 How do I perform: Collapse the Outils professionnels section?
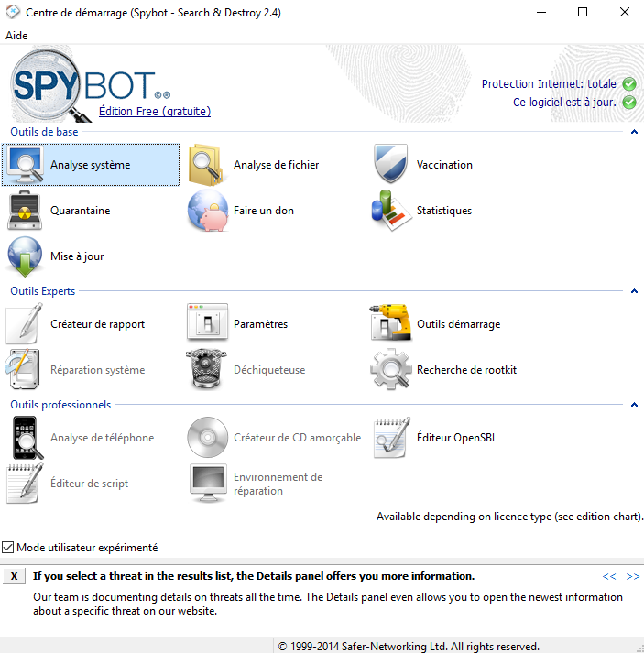634,405
